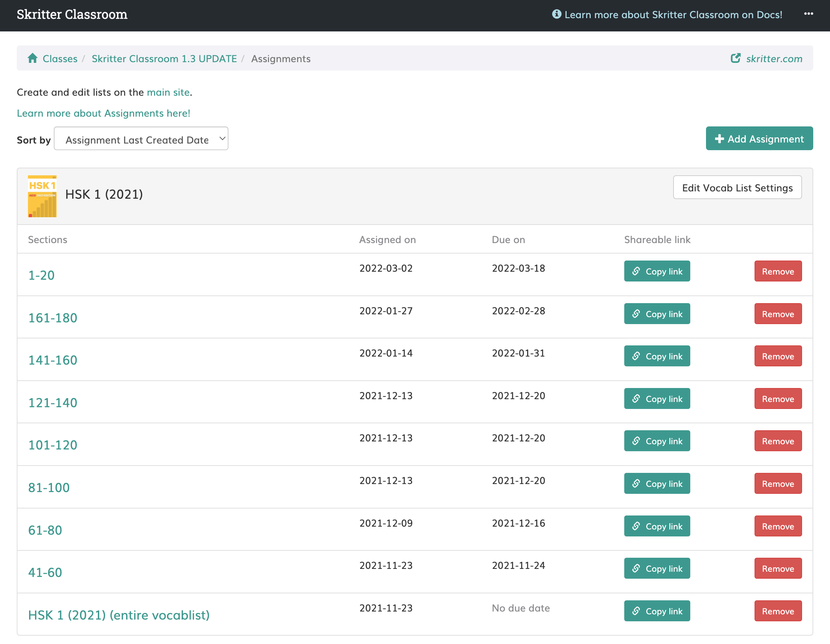
Task: Open section 1-20
Action: [42, 275]
